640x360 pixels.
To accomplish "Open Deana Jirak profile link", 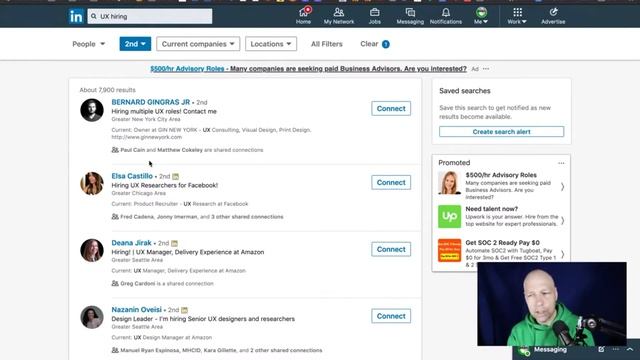I will pyautogui.click(x=131, y=243).
